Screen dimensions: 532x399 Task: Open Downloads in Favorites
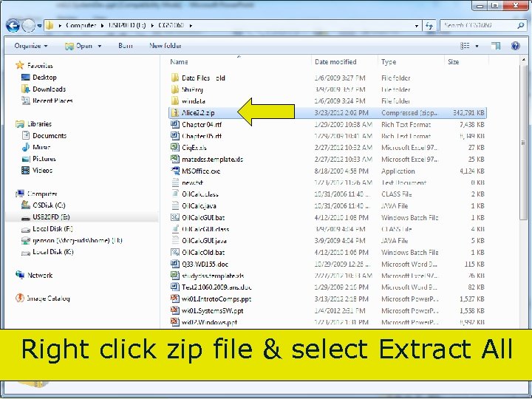(x=50, y=89)
